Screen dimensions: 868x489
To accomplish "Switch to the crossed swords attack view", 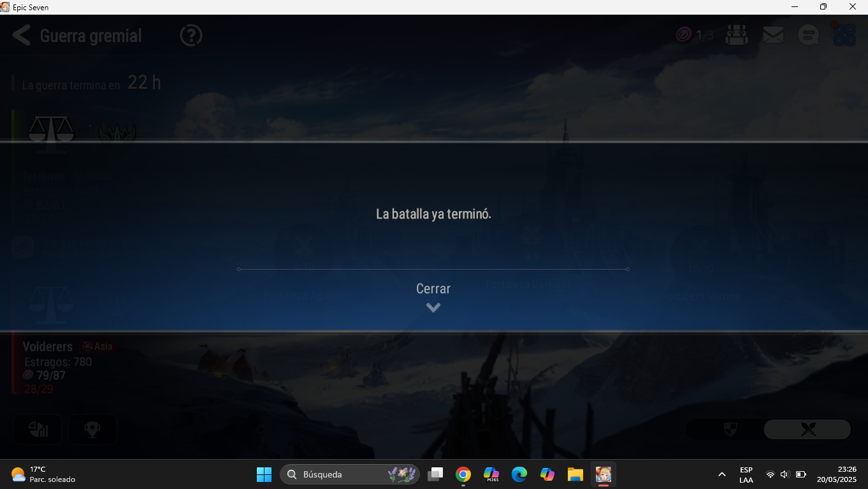I will coord(807,429).
